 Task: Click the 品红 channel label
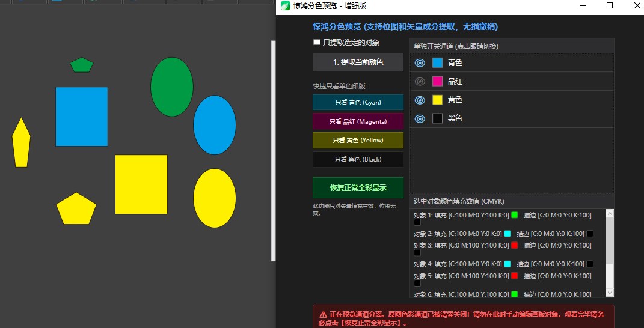[x=455, y=81]
